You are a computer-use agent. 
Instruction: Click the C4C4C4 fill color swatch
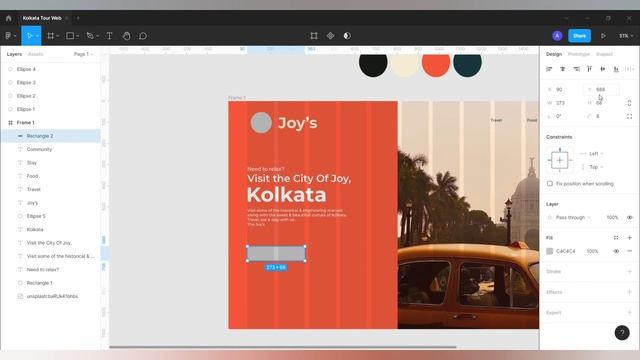click(550, 251)
